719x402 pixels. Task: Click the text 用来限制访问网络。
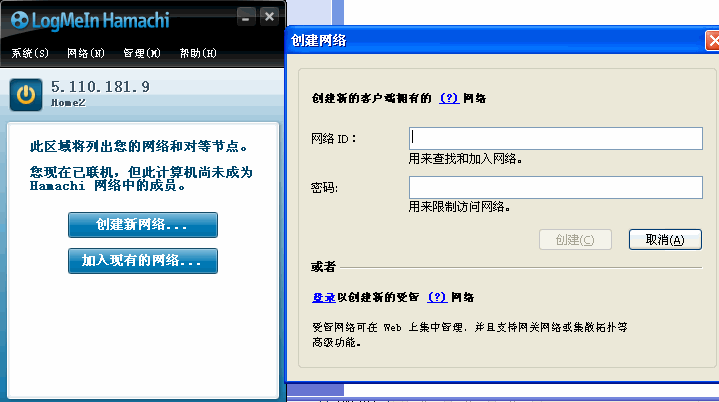459,207
